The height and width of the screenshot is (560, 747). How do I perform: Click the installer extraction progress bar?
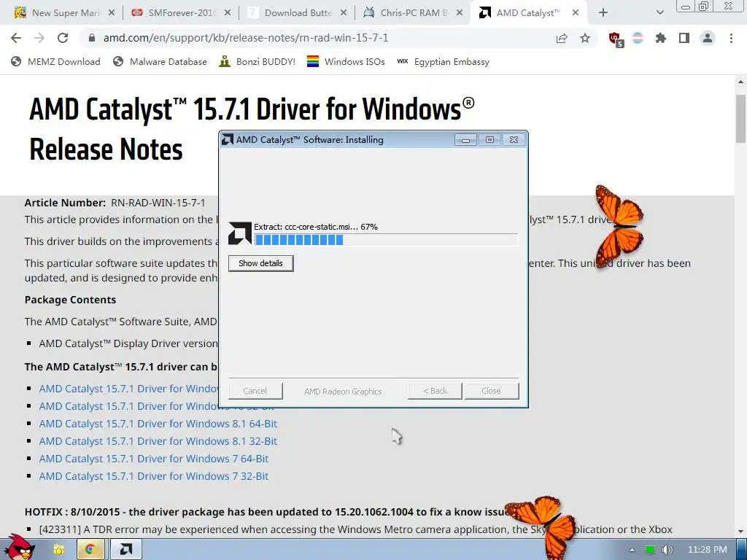click(387, 240)
